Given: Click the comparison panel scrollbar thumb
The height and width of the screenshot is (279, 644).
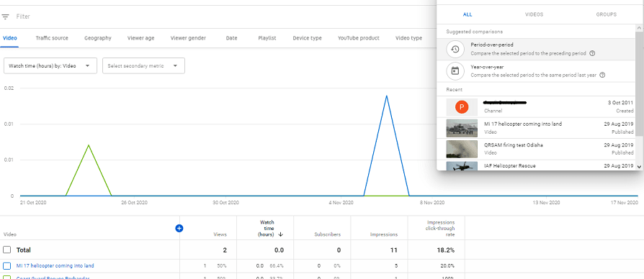Looking at the screenshot, I should pos(639,84).
